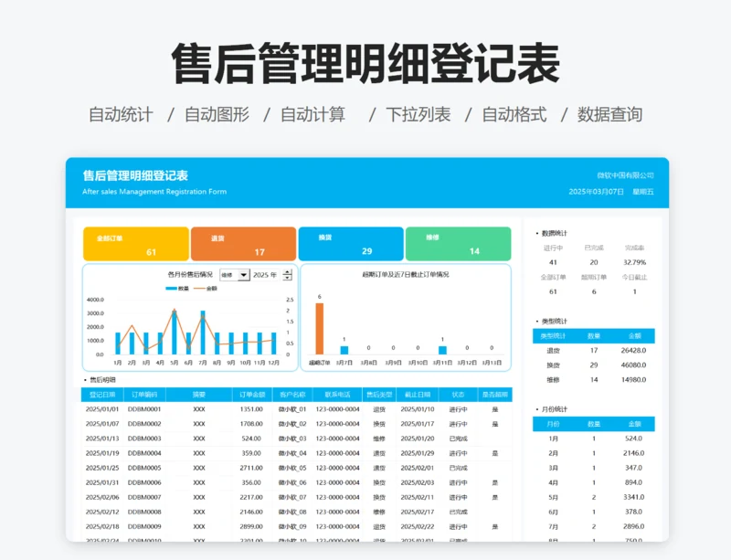The width and height of the screenshot is (731, 560).
Task: Click 换货 amount 46080.0 in 类型统计
Action: coord(633,365)
